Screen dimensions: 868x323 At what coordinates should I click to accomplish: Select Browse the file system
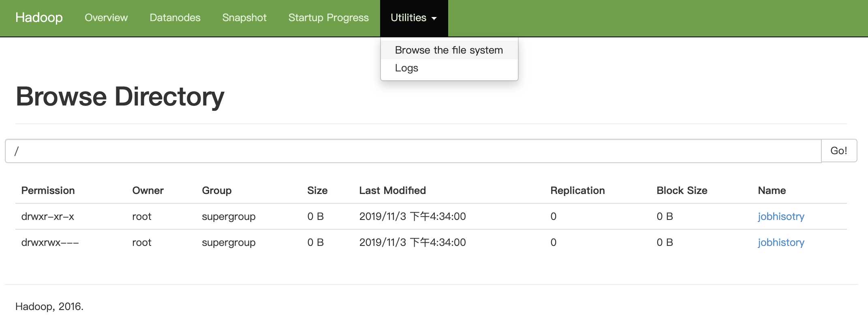point(449,50)
